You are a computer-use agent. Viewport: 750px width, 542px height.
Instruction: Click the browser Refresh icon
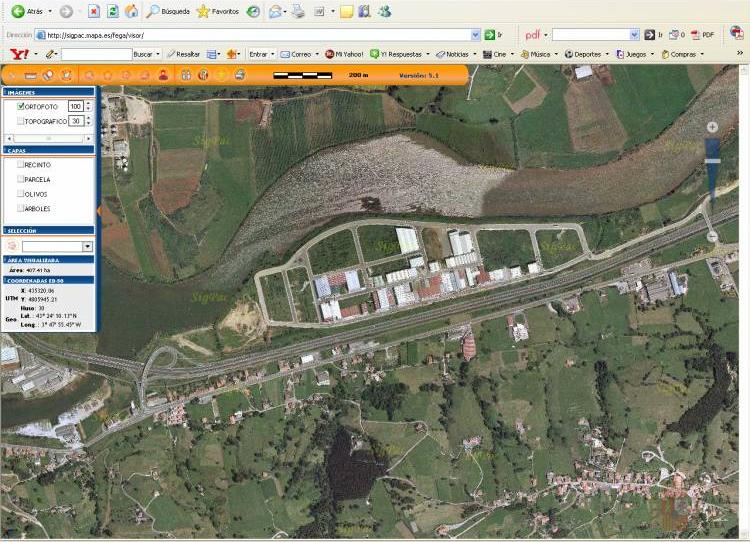coord(113,11)
